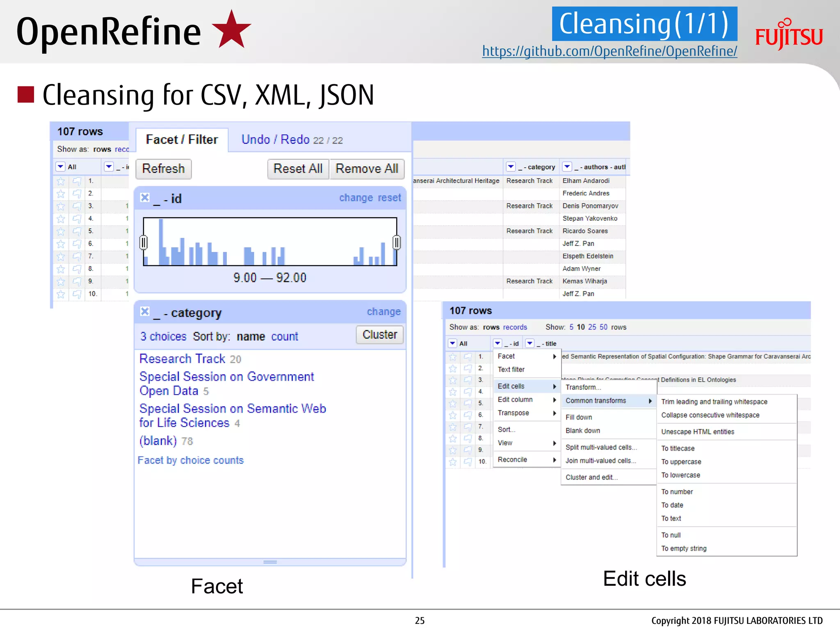Click the Reset All button
Viewport: 840px width, 630px height.
(298, 169)
